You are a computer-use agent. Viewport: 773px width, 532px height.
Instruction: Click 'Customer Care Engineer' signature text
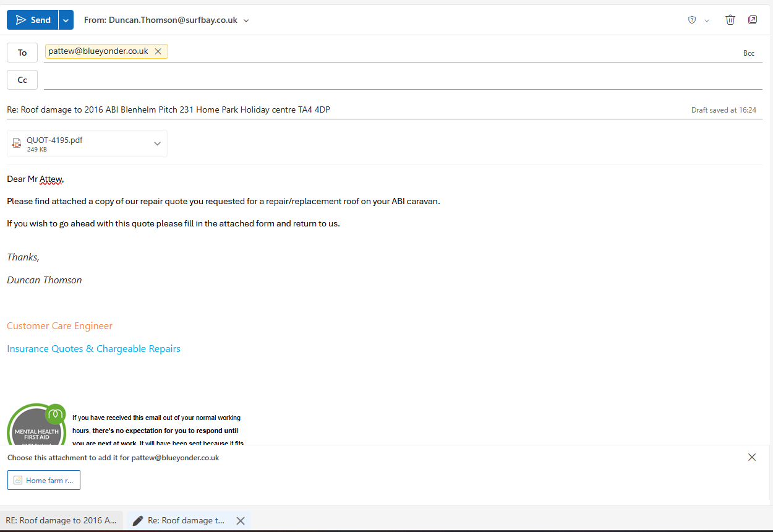tap(59, 326)
